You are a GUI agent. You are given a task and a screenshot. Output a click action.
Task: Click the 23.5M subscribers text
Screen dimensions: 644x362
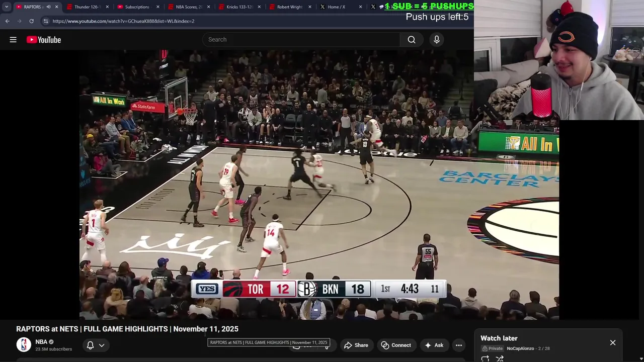point(54,349)
